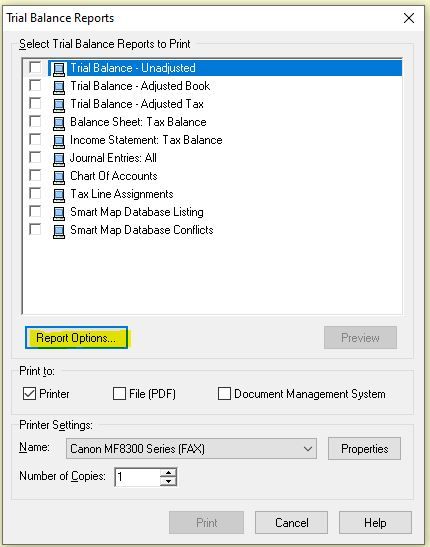The width and height of the screenshot is (430, 547).
Task: Click the Cancel button
Action: point(292,523)
